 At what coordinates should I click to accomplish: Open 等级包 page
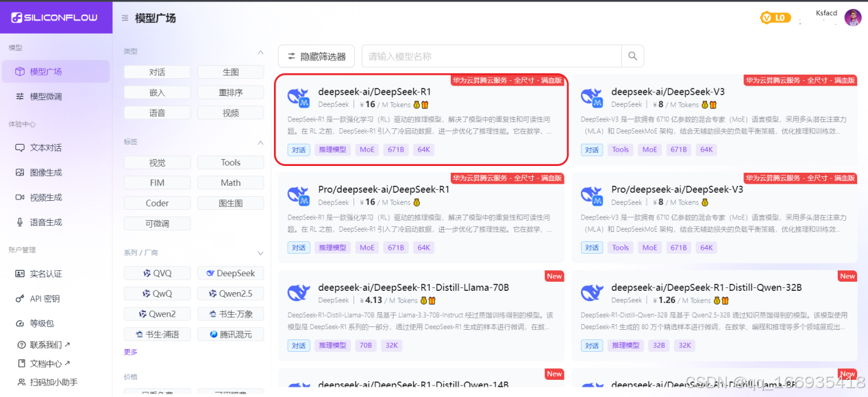[55, 323]
